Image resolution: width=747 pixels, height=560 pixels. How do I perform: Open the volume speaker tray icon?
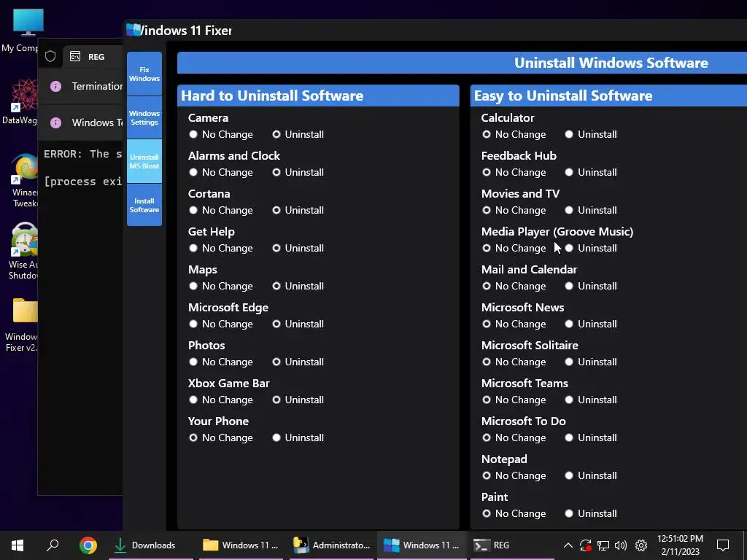[621, 545]
